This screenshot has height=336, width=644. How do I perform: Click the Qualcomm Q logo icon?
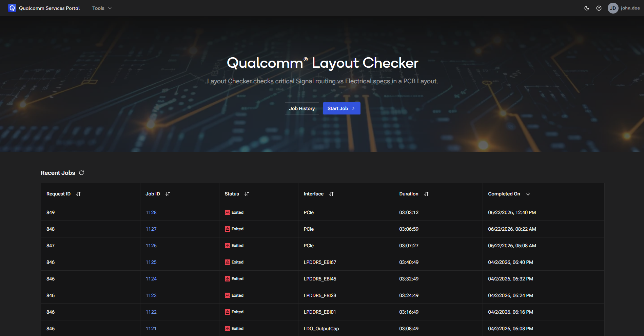pos(12,8)
